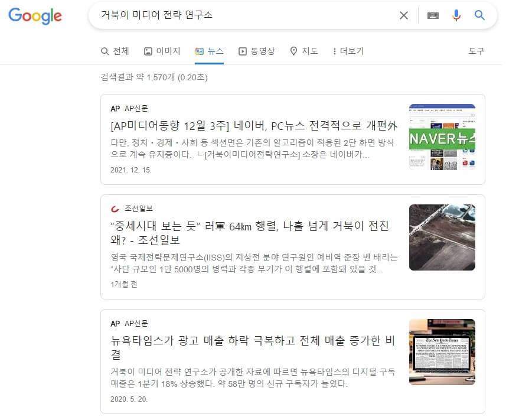Switch to the 전체 tab
The height and width of the screenshot is (420, 506).
[x=115, y=51]
